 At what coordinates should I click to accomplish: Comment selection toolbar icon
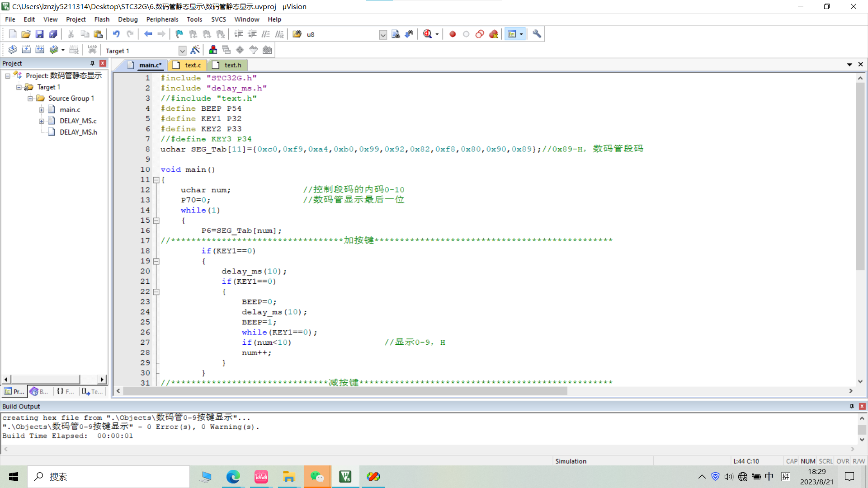point(266,34)
